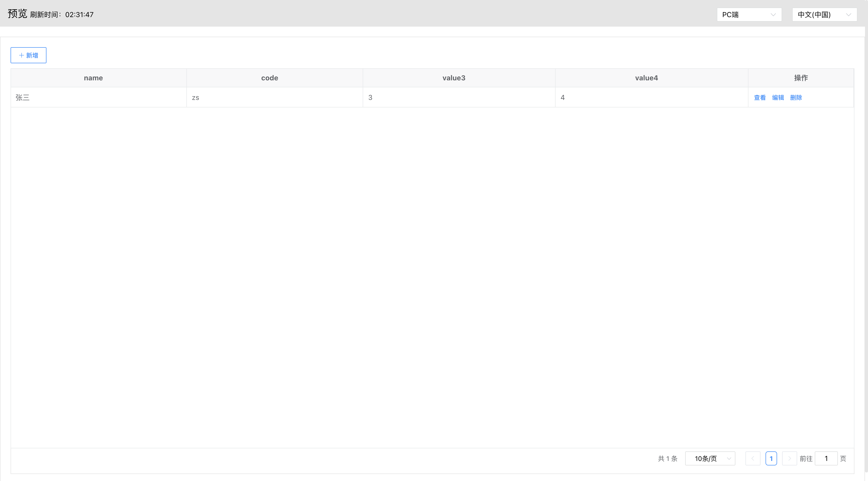Click the code column header
Image resolution: width=868 pixels, height=481 pixels.
[269, 78]
